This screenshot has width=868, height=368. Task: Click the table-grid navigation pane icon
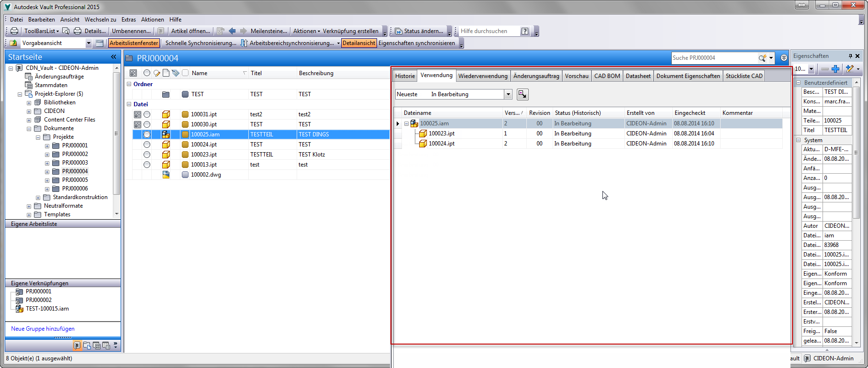coord(97,346)
